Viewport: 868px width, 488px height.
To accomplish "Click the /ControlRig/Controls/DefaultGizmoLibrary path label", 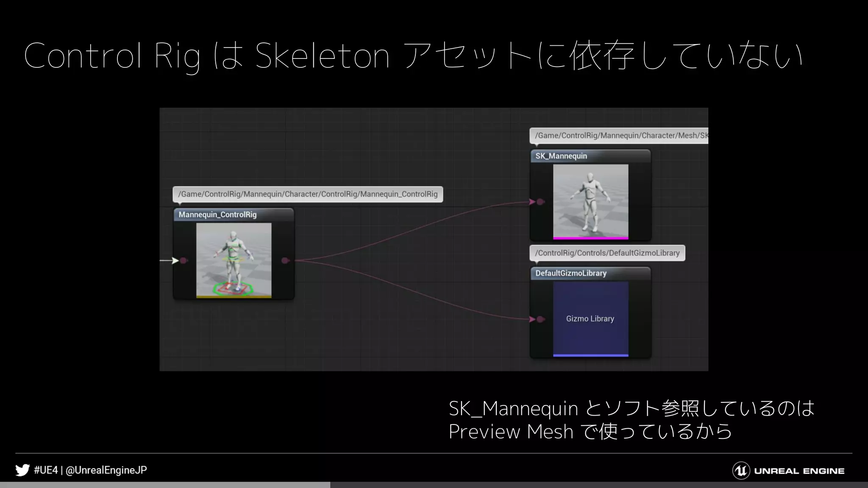I will 607,253.
